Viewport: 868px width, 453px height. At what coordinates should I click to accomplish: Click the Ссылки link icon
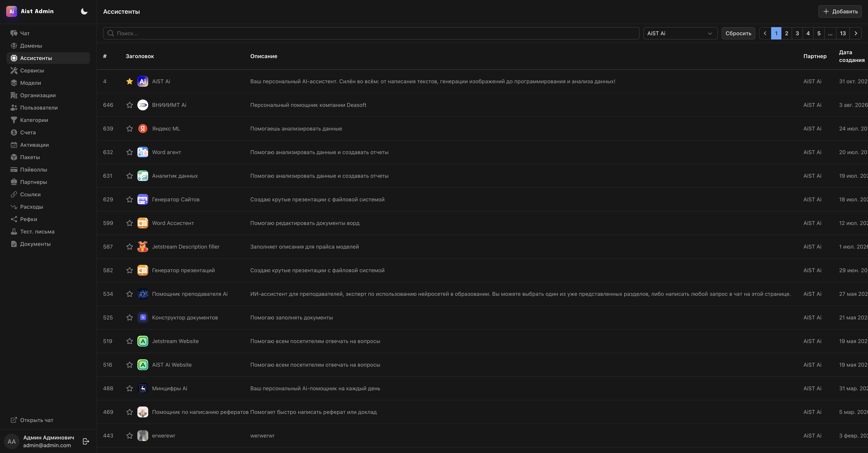14,194
